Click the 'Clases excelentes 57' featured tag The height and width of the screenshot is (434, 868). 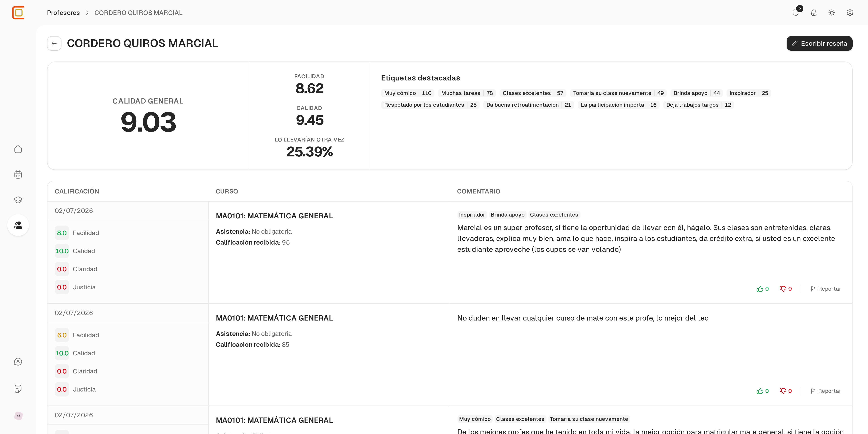tap(533, 93)
